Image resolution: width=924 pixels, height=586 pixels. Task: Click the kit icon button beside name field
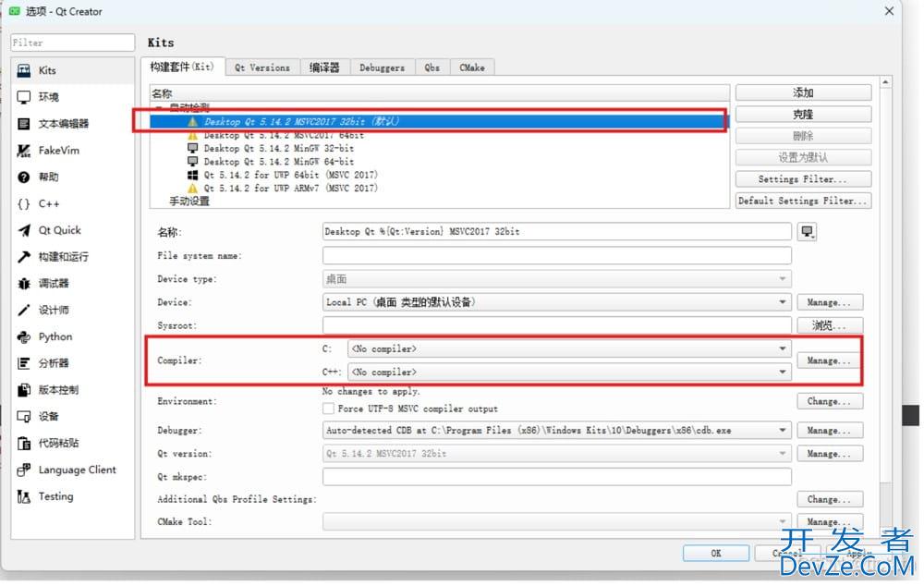[x=807, y=232]
